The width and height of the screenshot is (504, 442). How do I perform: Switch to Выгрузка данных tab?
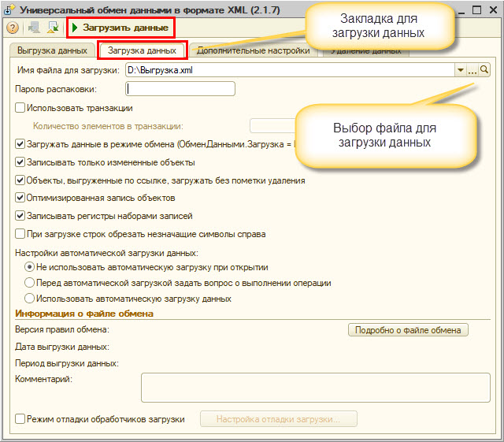(52, 50)
